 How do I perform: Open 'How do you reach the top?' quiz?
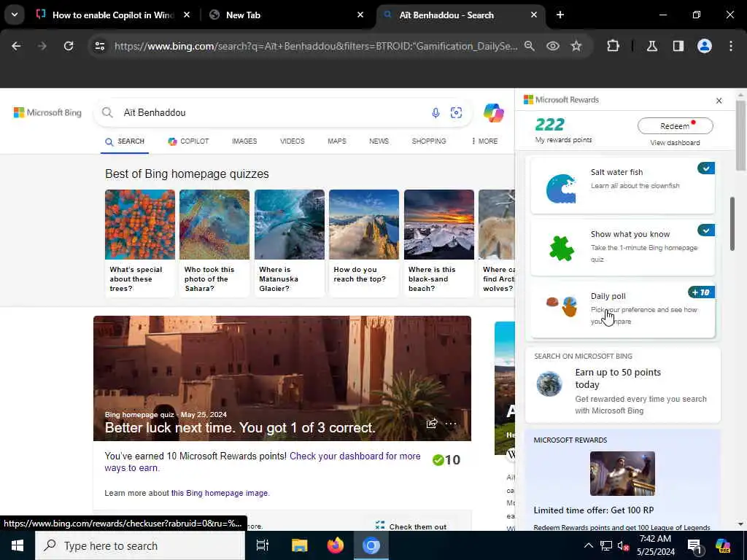pos(364,243)
